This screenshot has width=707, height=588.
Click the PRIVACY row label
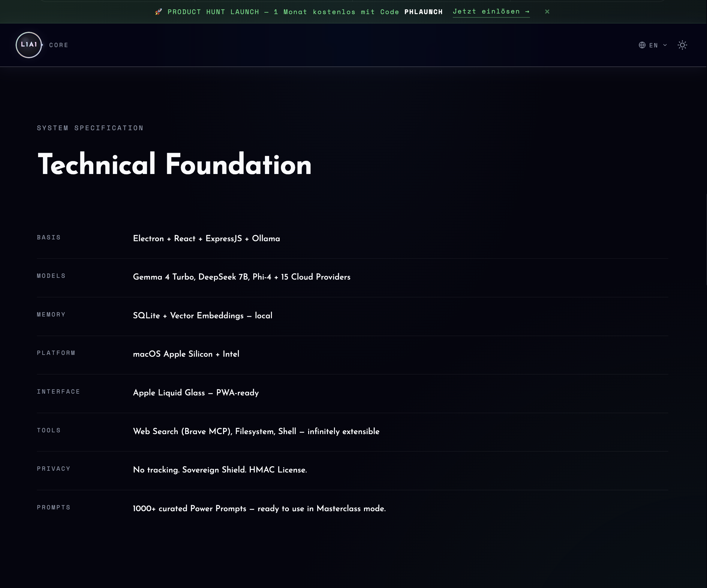pos(54,469)
